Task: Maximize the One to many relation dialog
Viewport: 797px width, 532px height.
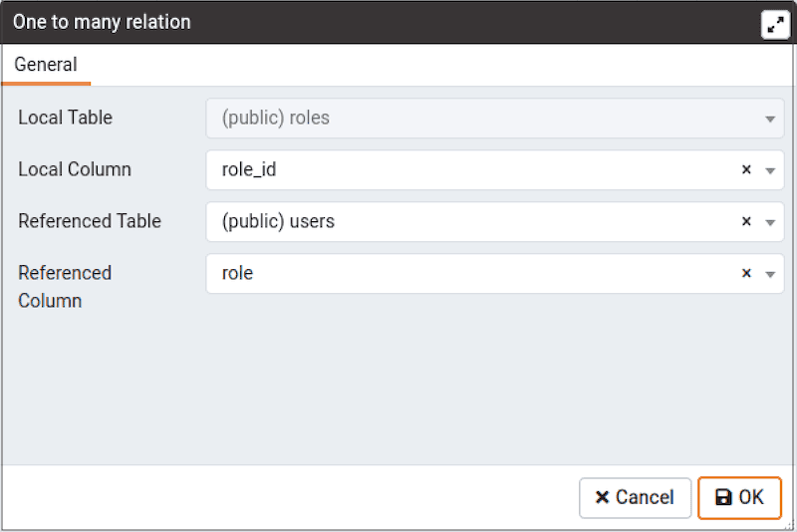Action: coord(775,23)
